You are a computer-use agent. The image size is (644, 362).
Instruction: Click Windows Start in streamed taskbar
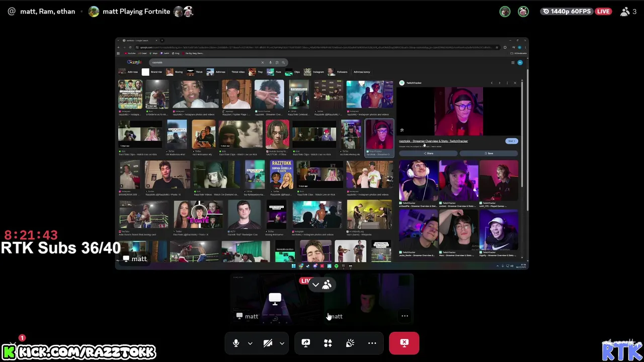[293, 266]
